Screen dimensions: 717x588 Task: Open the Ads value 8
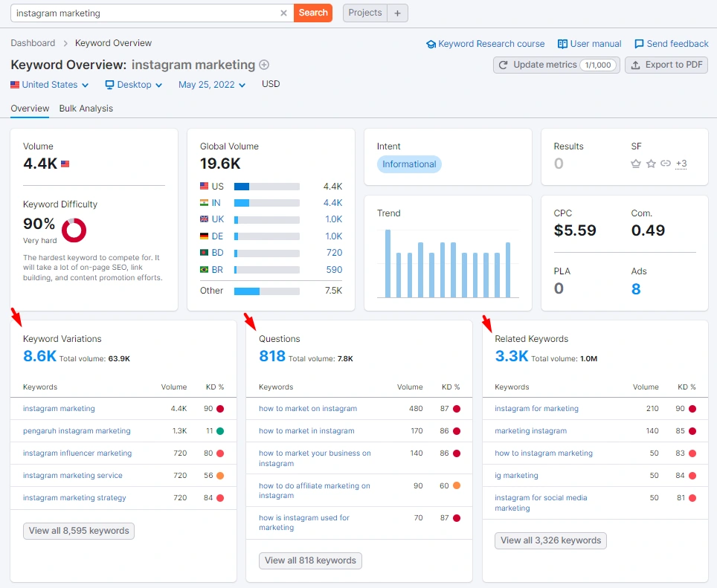[636, 289]
